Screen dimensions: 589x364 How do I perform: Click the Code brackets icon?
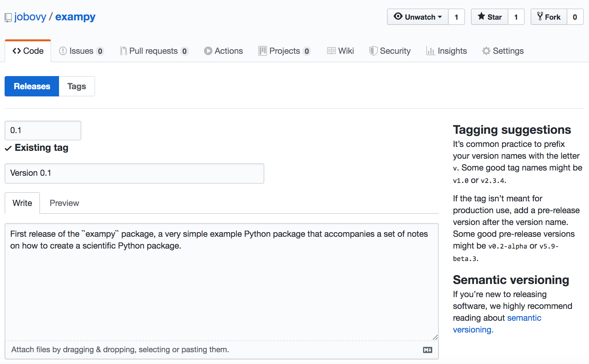17,51
